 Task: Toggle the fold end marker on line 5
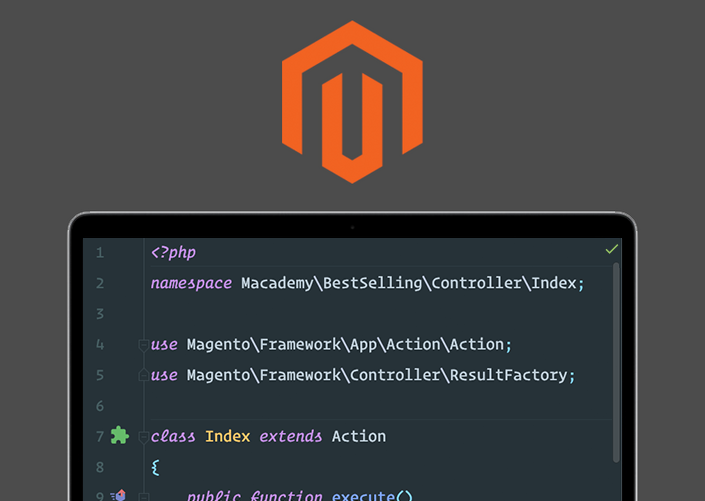(x=143, y=375)
